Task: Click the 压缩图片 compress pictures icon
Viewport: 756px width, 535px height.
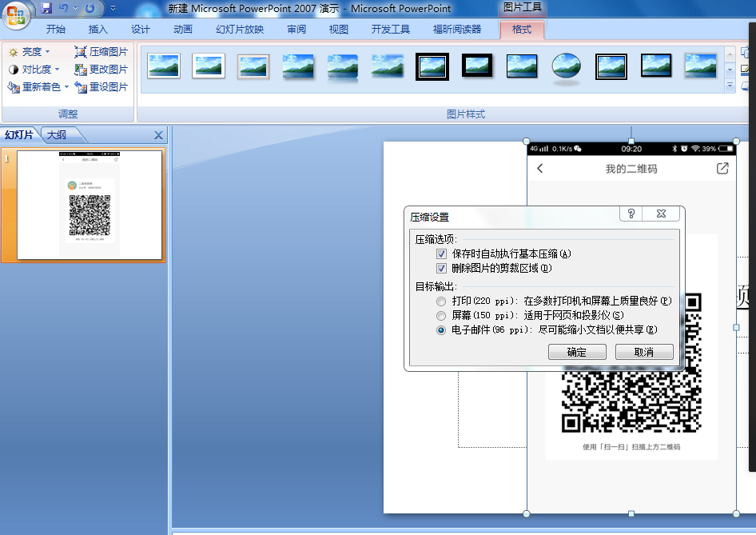Action: (x=81, y=52)
